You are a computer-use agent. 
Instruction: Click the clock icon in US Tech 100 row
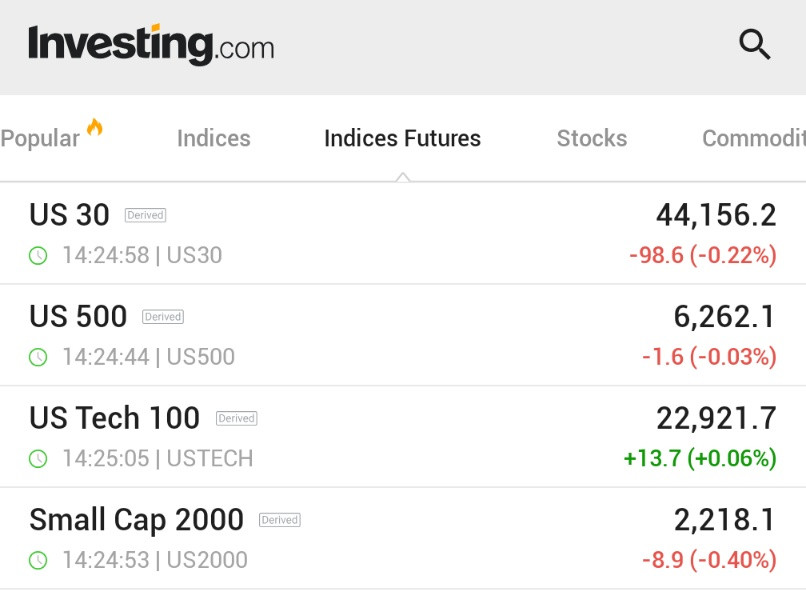[38, 458]
